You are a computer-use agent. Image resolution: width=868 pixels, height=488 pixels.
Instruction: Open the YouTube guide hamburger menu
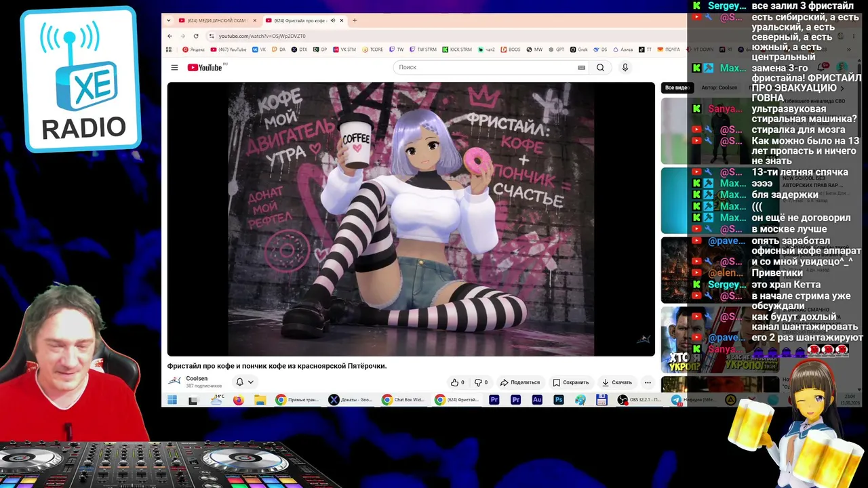(174, 67)
